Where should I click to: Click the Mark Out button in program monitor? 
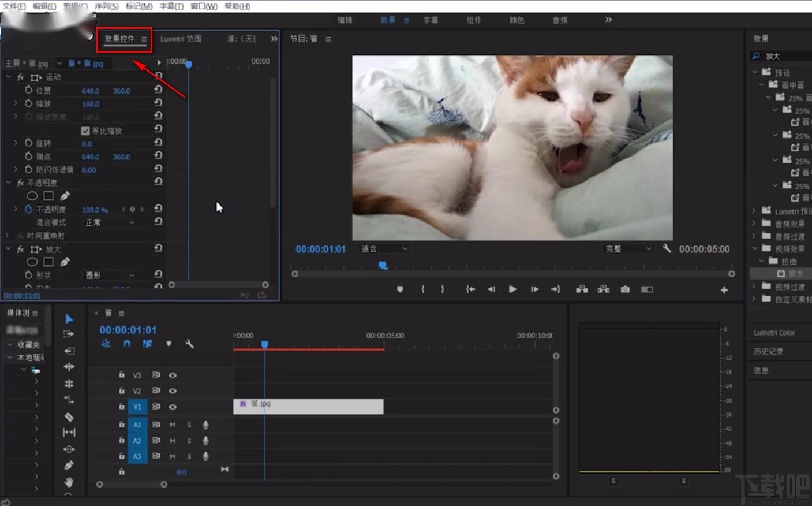tap(443, 289)
